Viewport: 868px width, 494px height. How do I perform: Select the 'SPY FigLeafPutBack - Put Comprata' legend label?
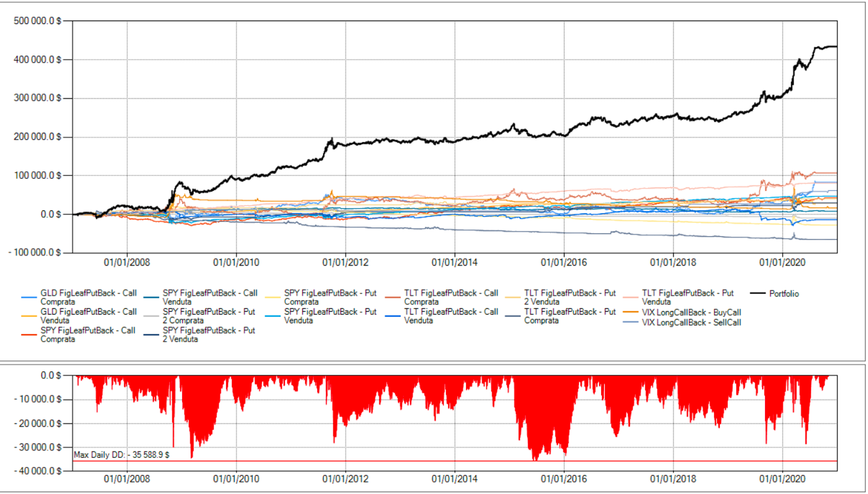pos(330,297)
